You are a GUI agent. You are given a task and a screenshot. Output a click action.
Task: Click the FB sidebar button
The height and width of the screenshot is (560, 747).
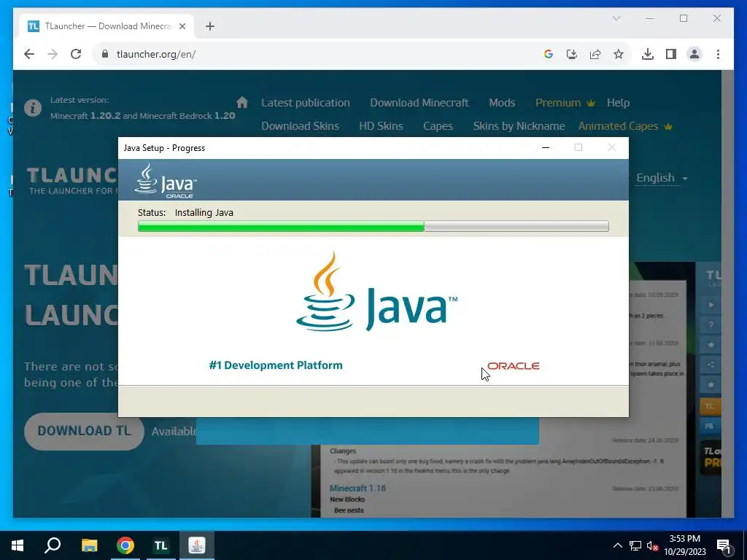(x=710, y=426)
